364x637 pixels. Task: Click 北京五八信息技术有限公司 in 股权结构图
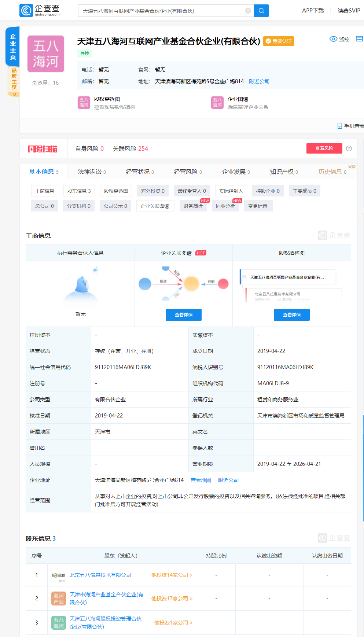(x=277, y=294)
